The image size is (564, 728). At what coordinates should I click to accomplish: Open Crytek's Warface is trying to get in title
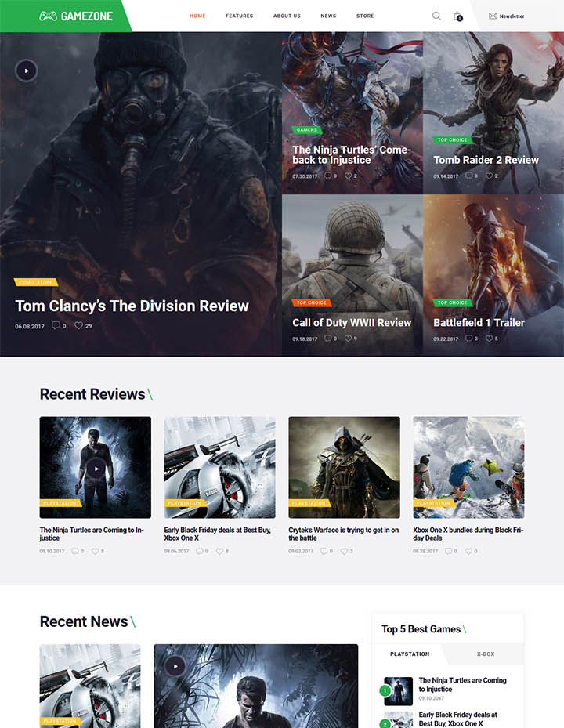pyautogui.click(x=344, y=534)
